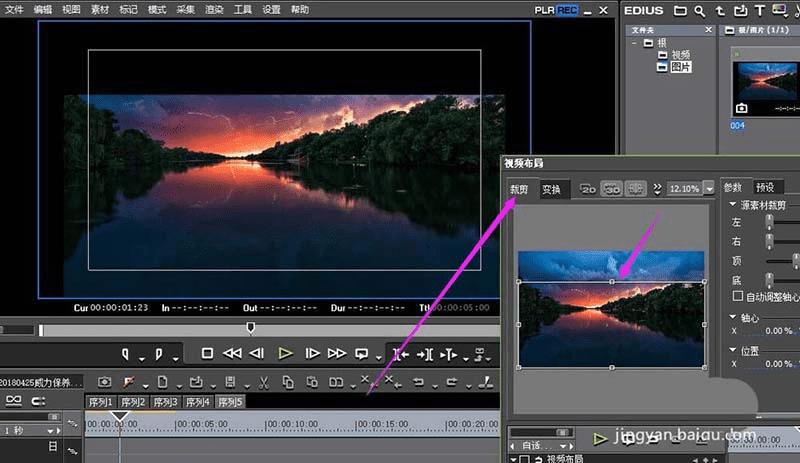
Task: Select the 视频 folder in the bin tree
Action: coord(681,55)
